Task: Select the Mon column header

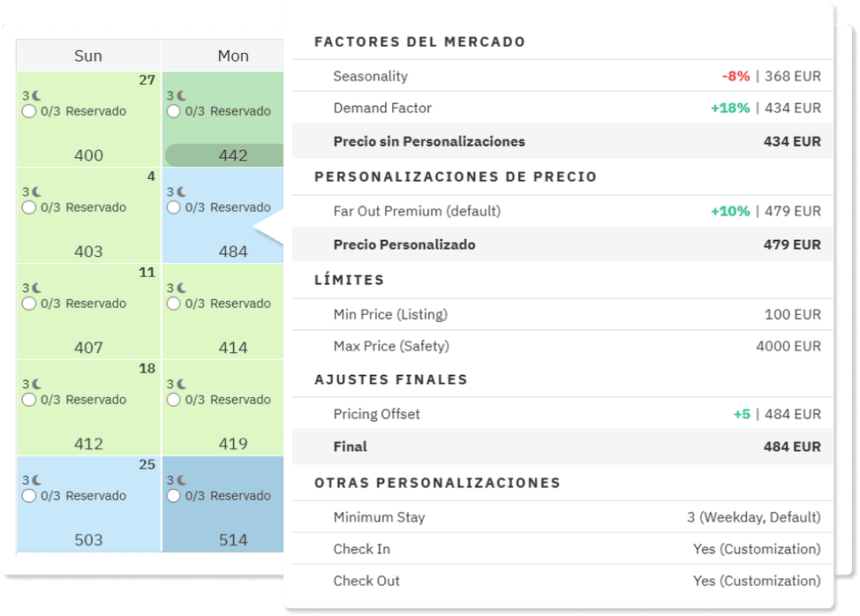Action: coord(233,56)
